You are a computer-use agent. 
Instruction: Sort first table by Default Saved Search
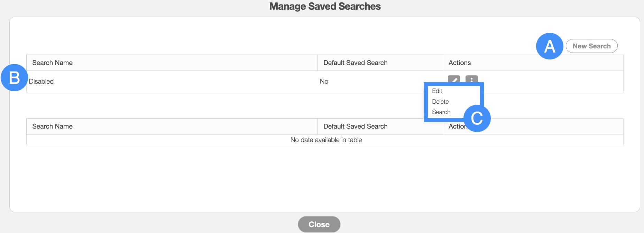(356, 63)
